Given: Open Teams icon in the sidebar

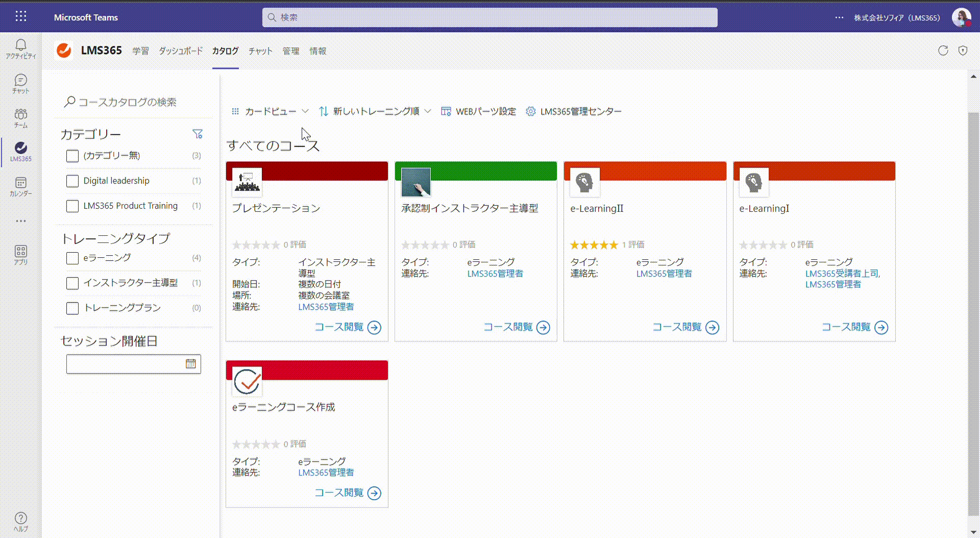Looking at the screenshot, I should (21, 118).
